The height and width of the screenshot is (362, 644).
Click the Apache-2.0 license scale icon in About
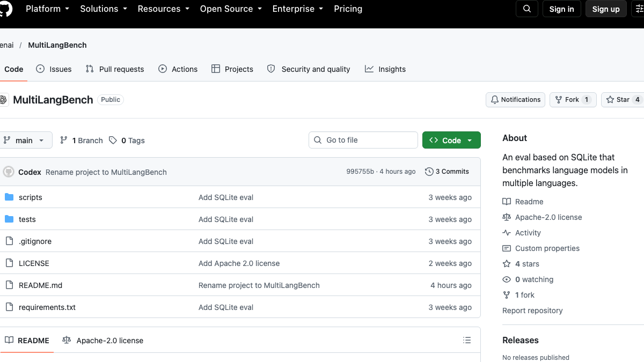(507, 217)
